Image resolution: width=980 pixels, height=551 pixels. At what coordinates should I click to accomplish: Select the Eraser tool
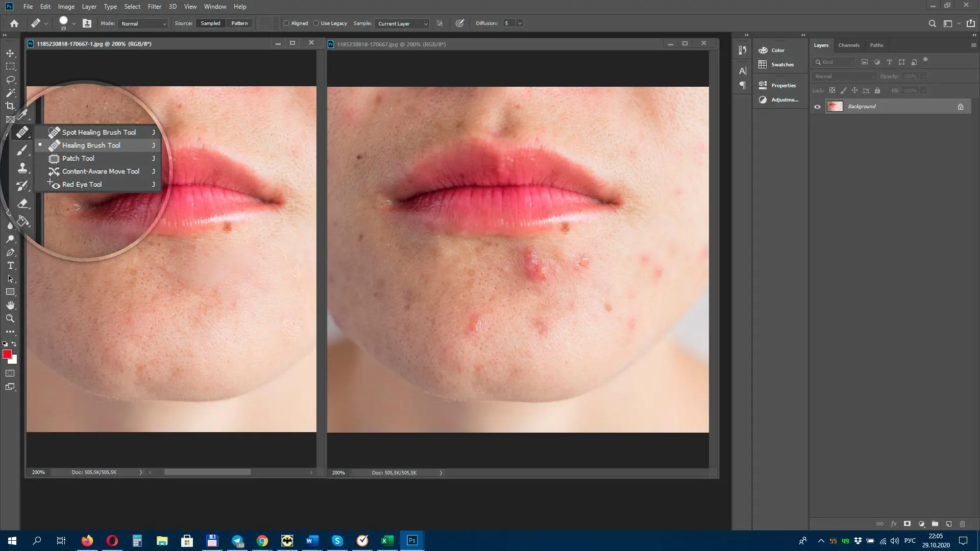[x=21, y=204]
